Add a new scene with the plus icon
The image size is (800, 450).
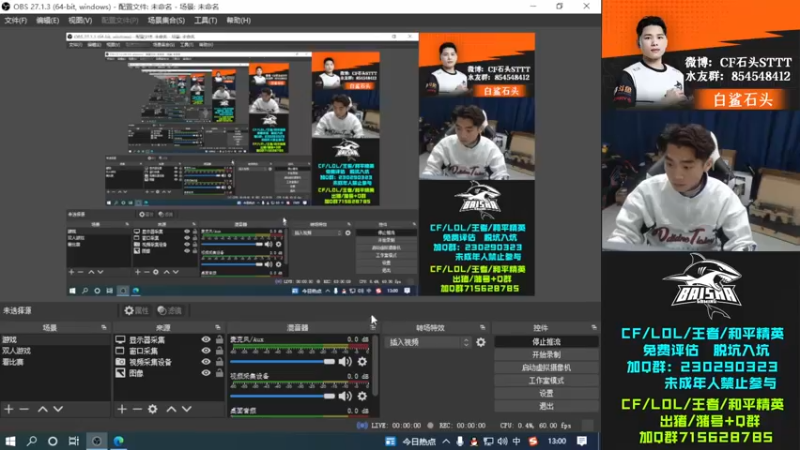coord(9,409)
